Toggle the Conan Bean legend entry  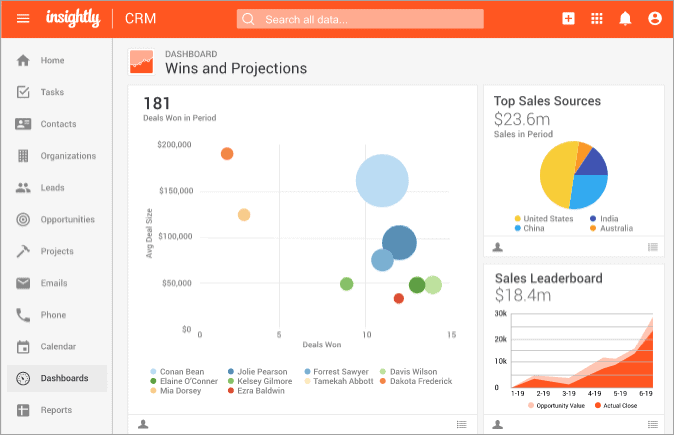pos(180,372)
